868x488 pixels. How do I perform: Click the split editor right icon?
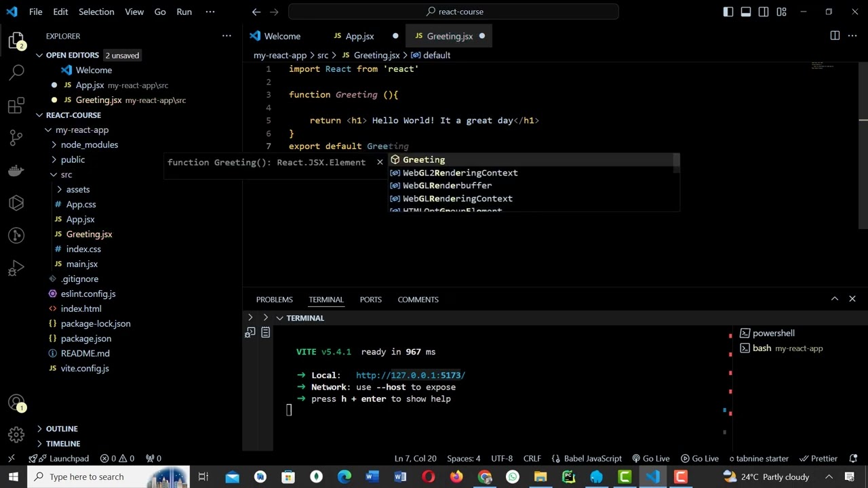[x=835, y=36]
